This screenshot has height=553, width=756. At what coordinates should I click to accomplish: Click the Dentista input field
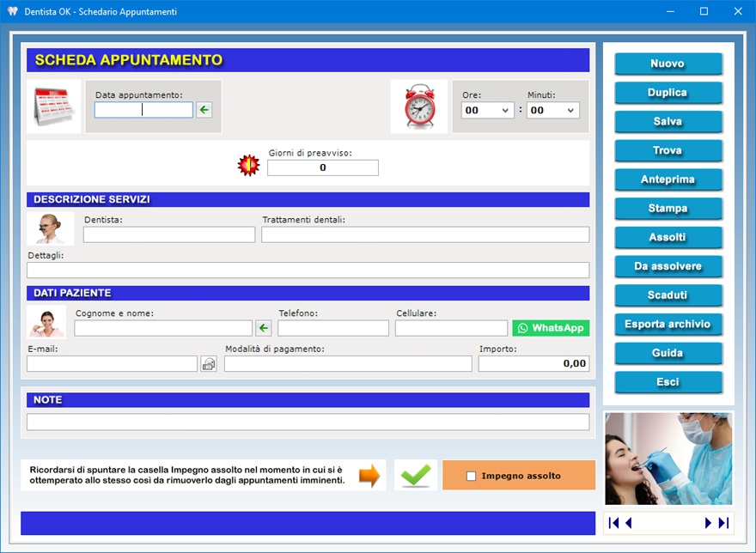169,234
